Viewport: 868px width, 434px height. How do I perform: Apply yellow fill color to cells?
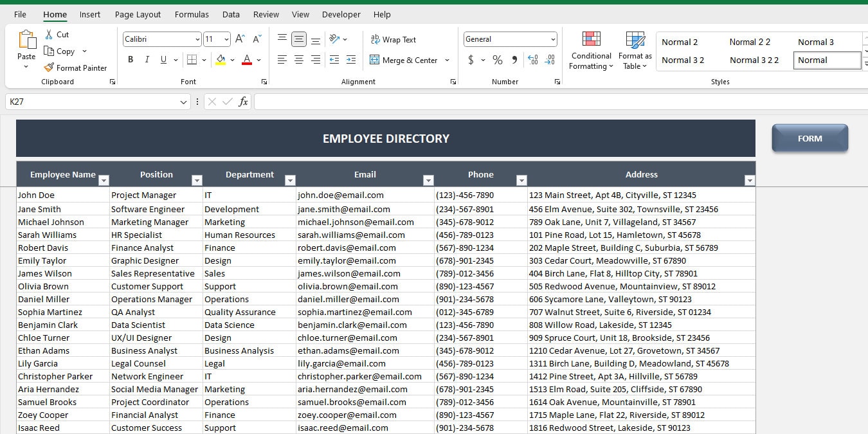(221, 60)
